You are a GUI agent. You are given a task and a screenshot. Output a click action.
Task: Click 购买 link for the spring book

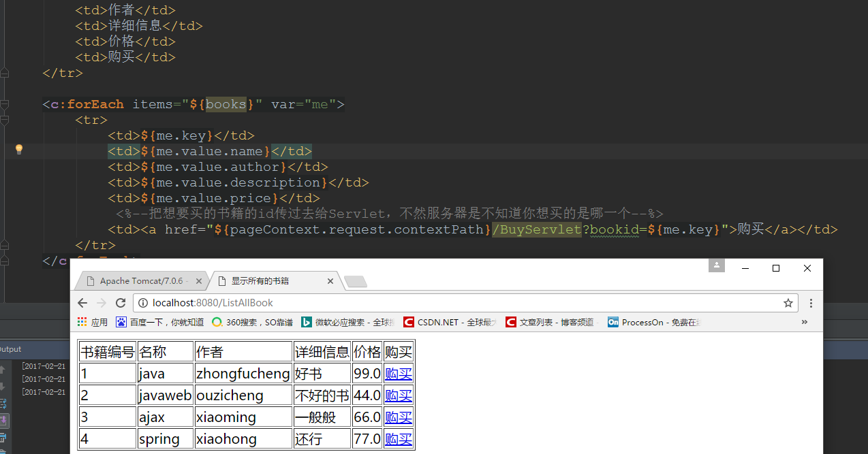coord(399,439)
